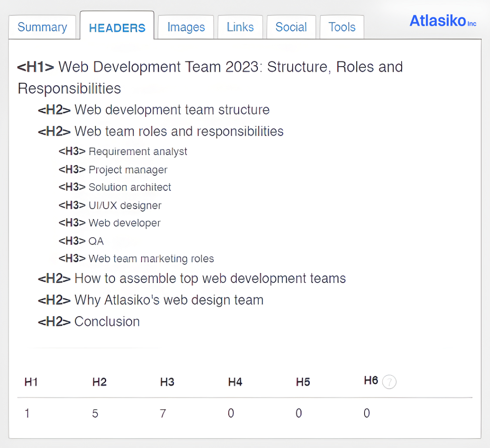Click the Atlasiko Inc logo

(x=443, y=20)
